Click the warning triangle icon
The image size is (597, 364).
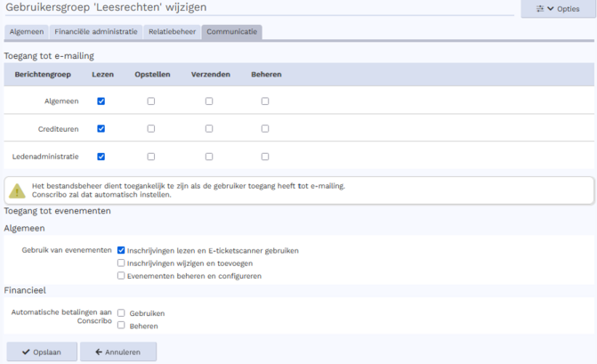17,190
